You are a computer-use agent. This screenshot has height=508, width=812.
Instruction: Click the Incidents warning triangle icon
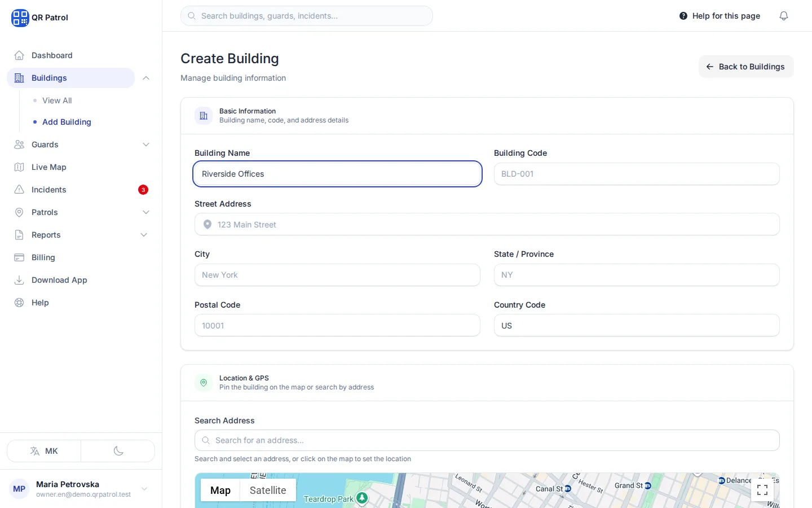(19, 190)
